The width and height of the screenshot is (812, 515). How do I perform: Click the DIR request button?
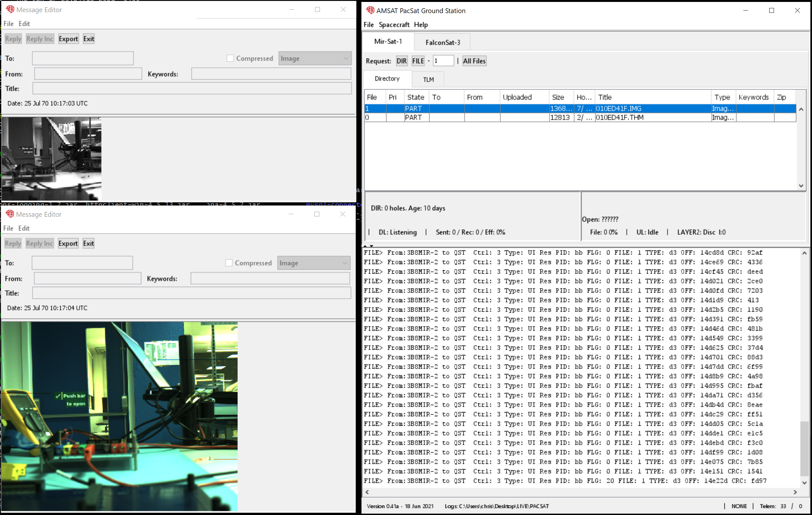pyautogui.click(x=401, y=61)
